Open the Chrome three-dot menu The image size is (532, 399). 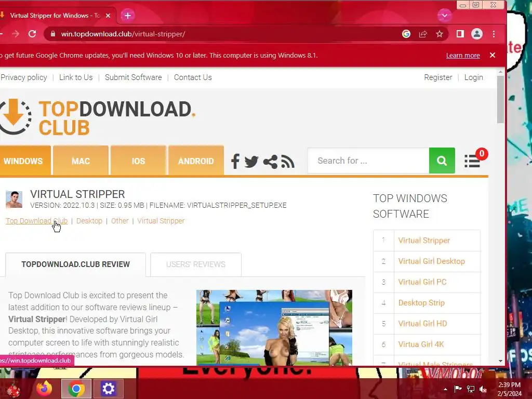tap(494, 34)
